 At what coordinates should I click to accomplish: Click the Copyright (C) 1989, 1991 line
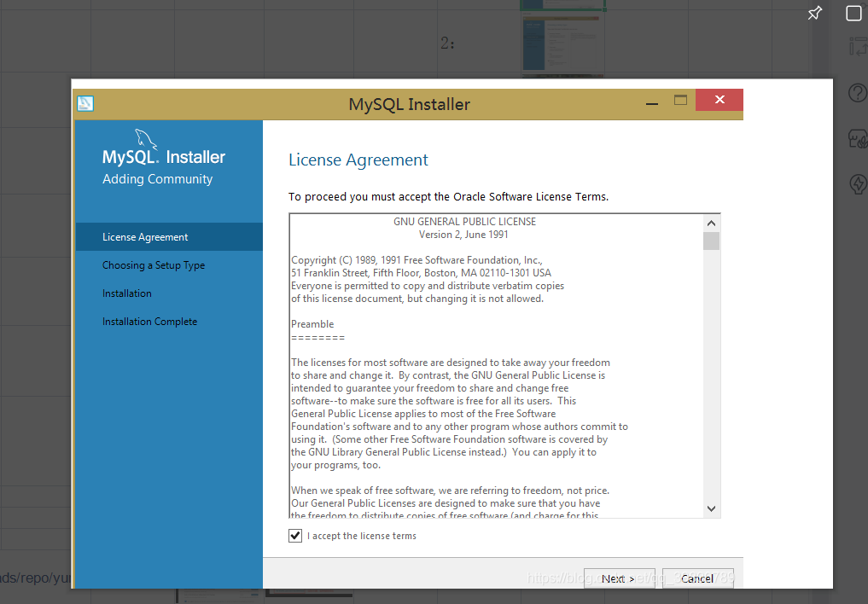coord(417,260)
